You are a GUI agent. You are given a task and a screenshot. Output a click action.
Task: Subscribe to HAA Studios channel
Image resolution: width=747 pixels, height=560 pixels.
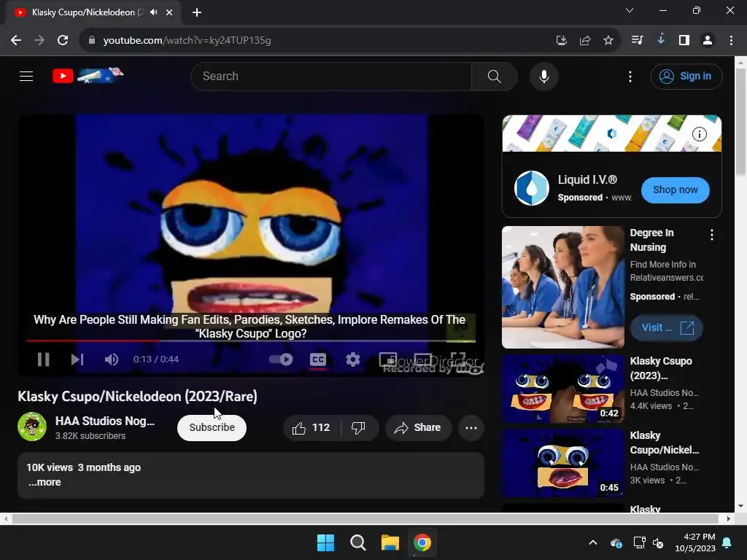212,427
